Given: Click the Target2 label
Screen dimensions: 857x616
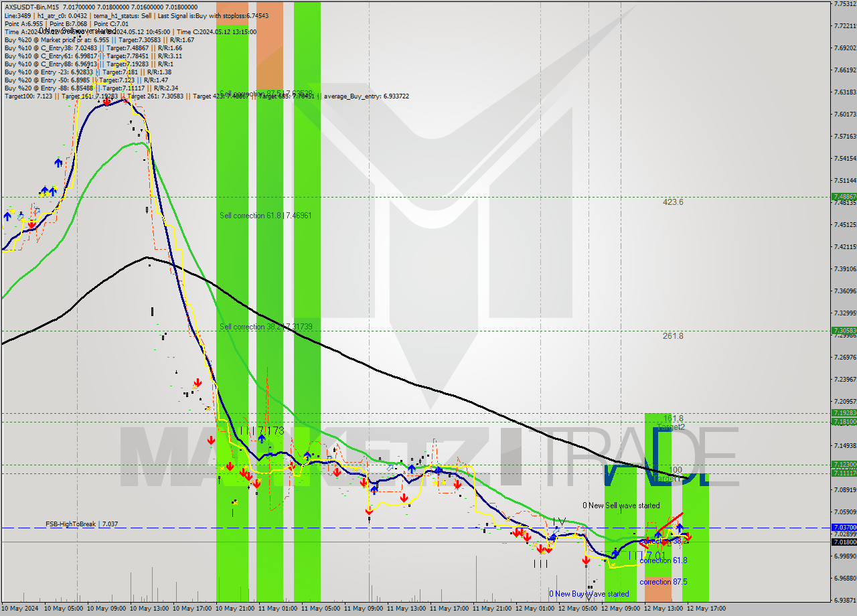Looking at the screenshot, I should click(671, 427).
